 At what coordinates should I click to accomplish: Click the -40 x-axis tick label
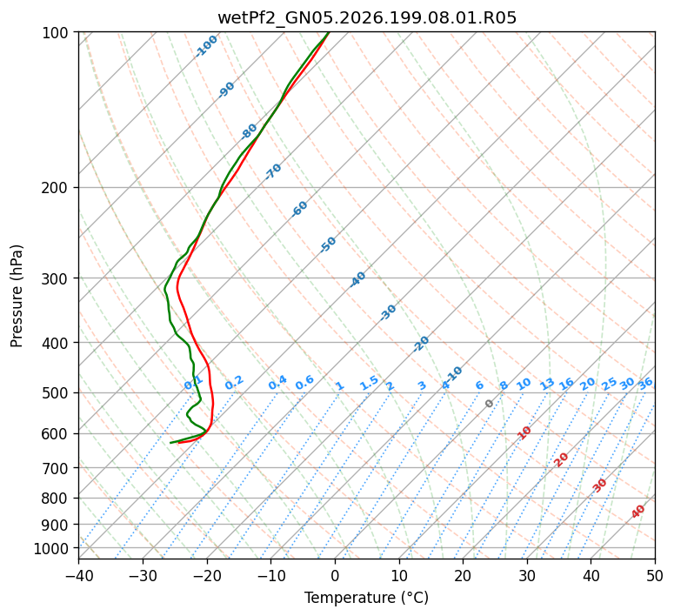coord(78,575)
